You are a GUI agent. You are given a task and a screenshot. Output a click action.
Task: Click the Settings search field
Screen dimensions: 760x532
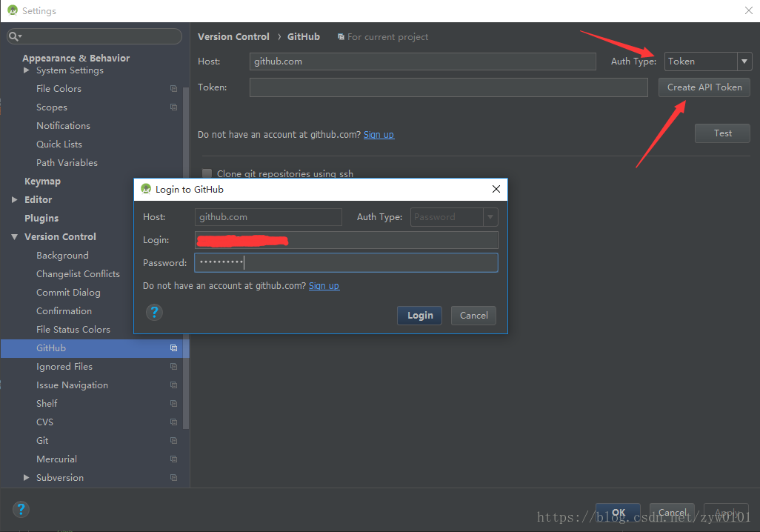point(95,36)
